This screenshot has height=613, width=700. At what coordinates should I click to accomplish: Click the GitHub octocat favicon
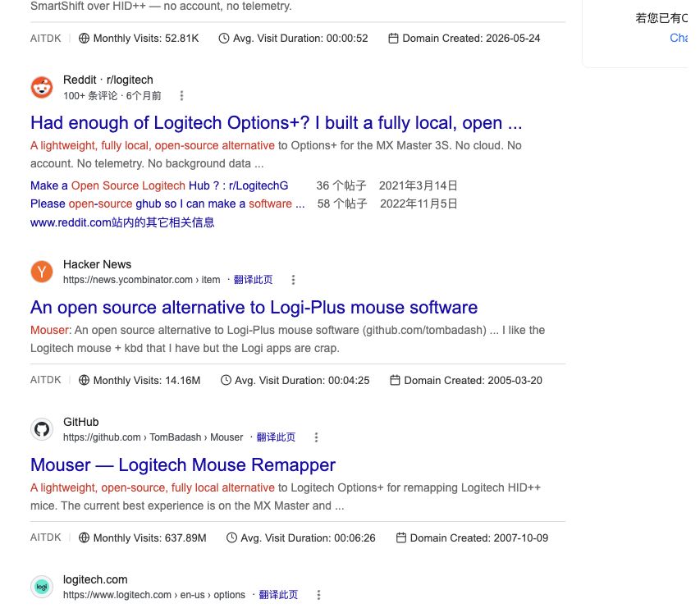click(42, 429)
